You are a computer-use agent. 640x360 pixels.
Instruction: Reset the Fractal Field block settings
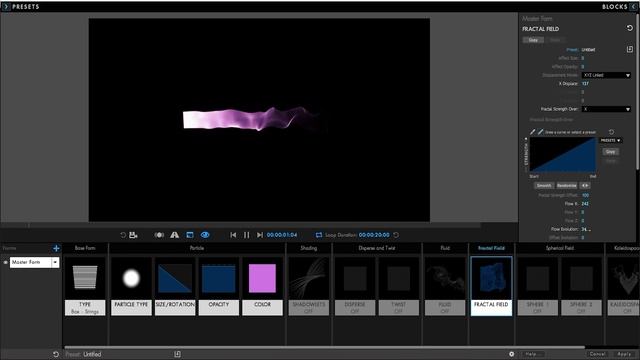click(629, 28)
